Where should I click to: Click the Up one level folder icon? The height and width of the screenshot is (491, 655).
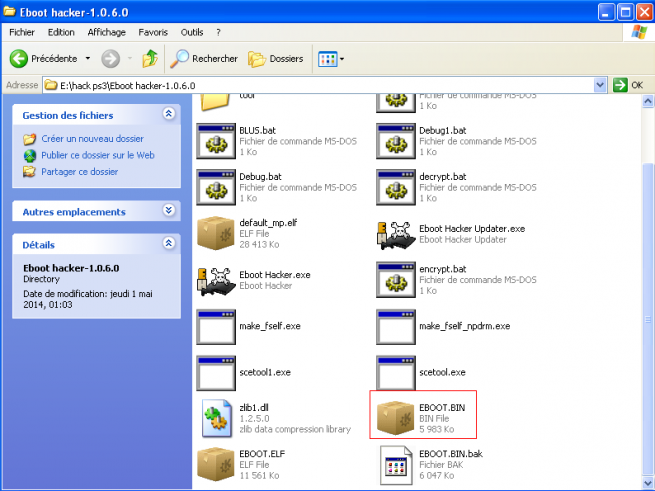click(x=150, y=58)
